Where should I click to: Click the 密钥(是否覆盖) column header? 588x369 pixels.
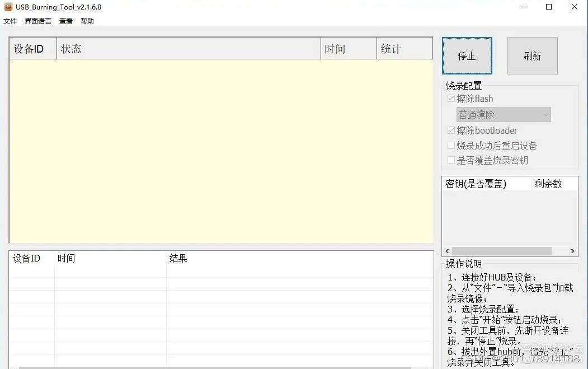[487, 184]
